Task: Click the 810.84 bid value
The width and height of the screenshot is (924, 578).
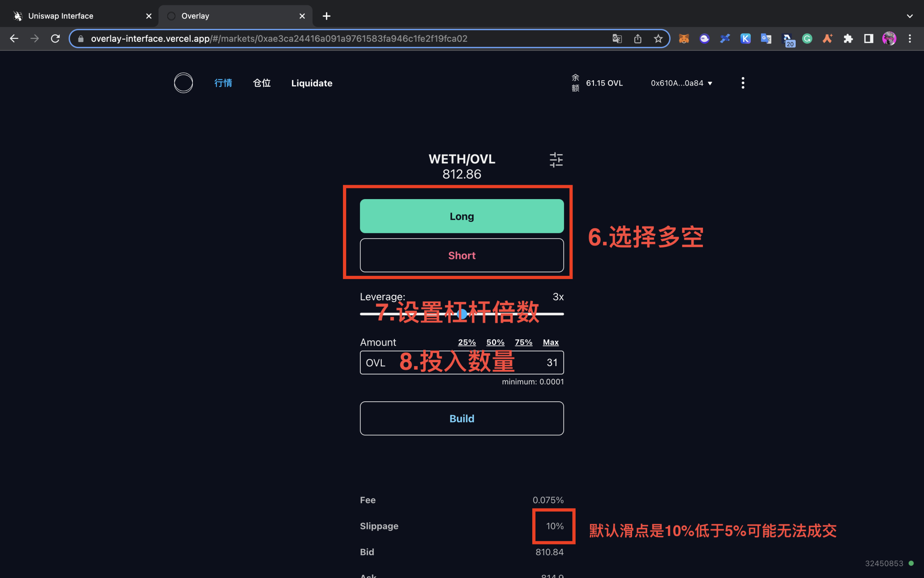Action: (549, 552)
